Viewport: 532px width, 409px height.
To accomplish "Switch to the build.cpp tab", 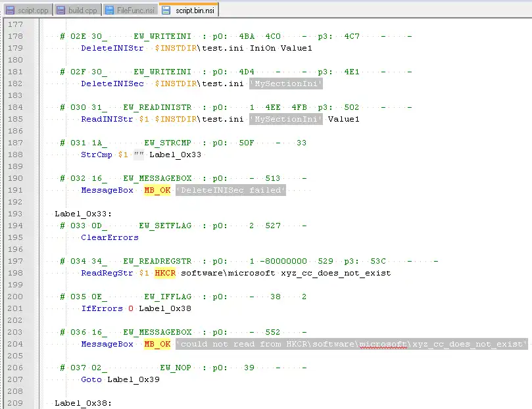I will click(x=78, y=10).
